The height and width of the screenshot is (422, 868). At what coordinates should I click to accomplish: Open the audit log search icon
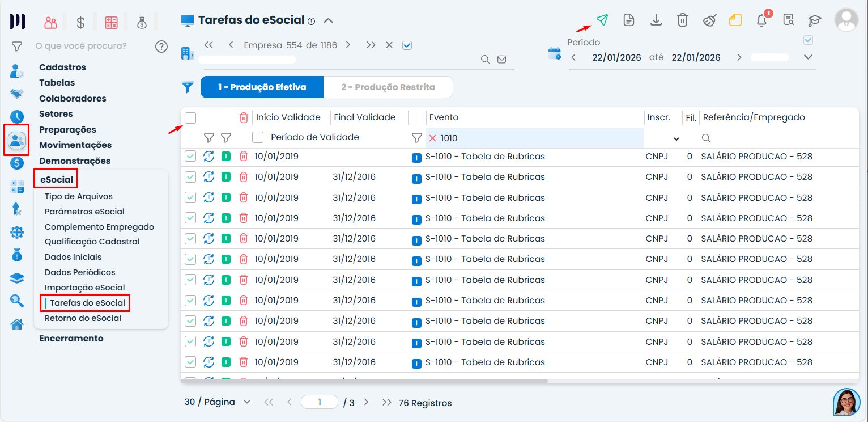[788, 19]
